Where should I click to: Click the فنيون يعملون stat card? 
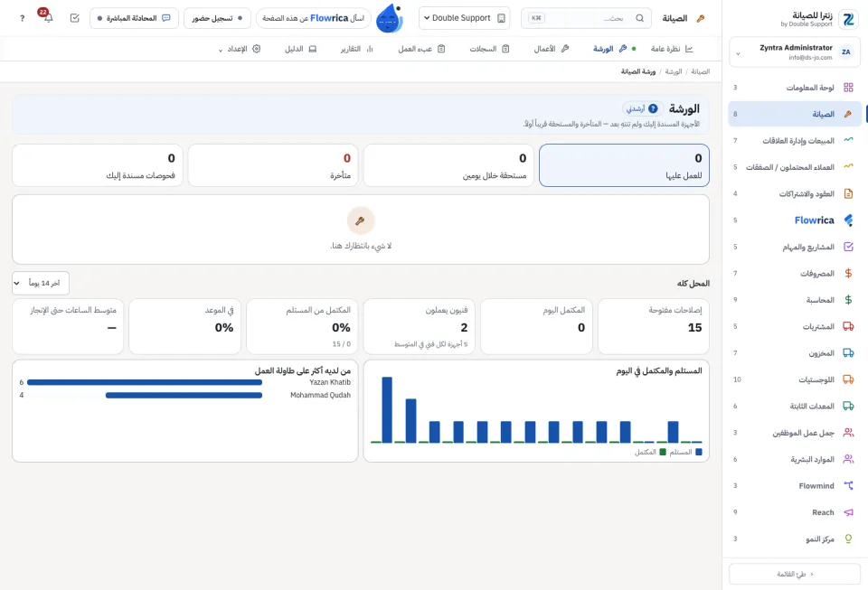419,326
